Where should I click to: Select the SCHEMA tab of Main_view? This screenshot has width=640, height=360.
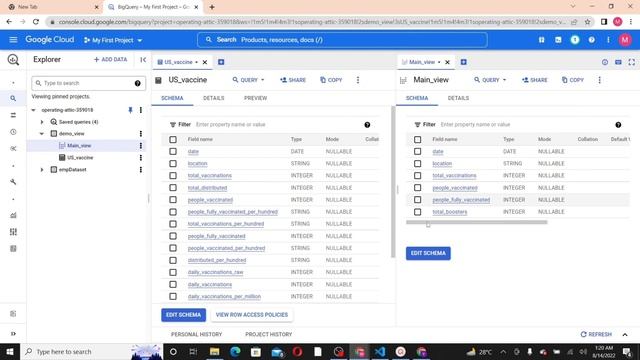(417, 98)
